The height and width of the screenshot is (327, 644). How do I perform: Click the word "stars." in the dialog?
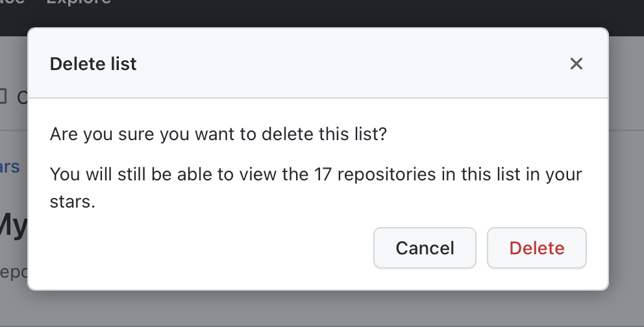(73, 201)
